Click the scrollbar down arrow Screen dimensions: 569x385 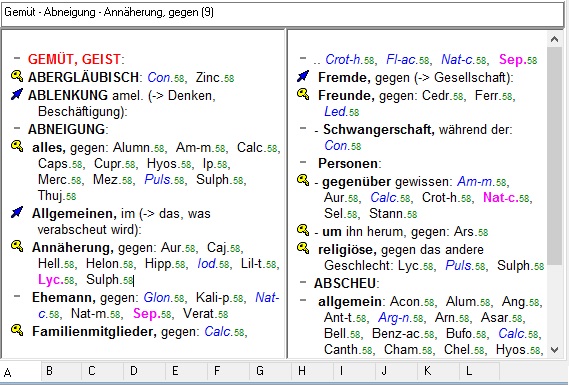pos(554,350)
